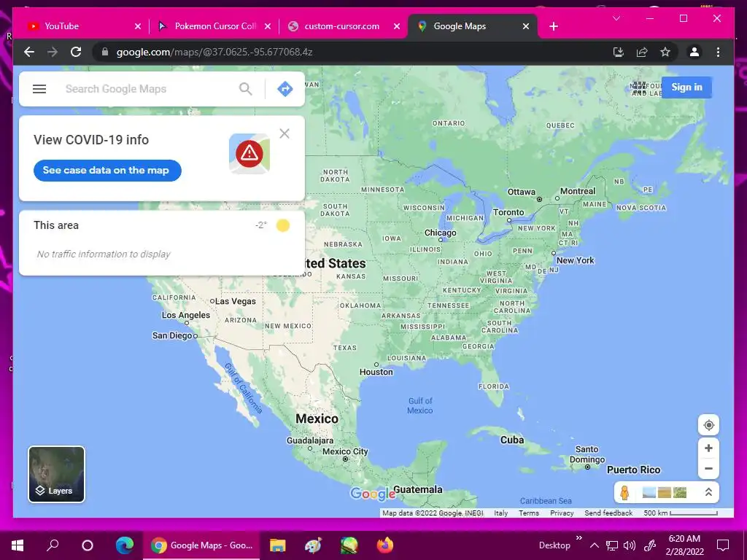Click the Puerto Rico label
747x560 pixels.
tap(633, 470)
